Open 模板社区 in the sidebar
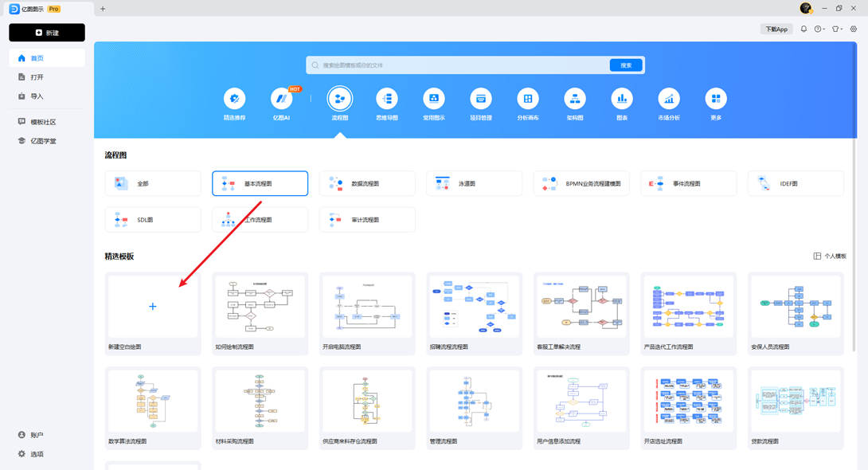Viewport: 868px width, 470px height. [x=43, y=122]
